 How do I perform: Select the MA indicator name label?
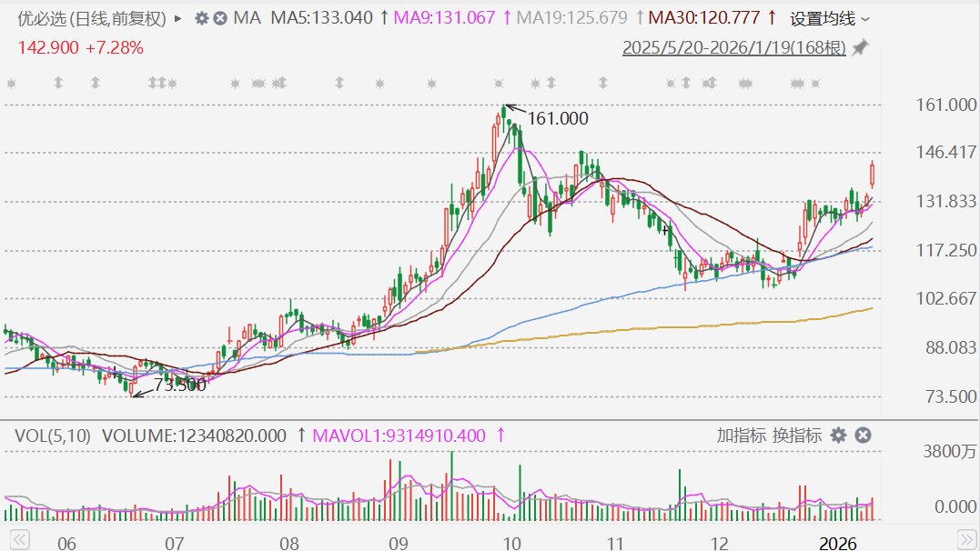tap(247, 17)
